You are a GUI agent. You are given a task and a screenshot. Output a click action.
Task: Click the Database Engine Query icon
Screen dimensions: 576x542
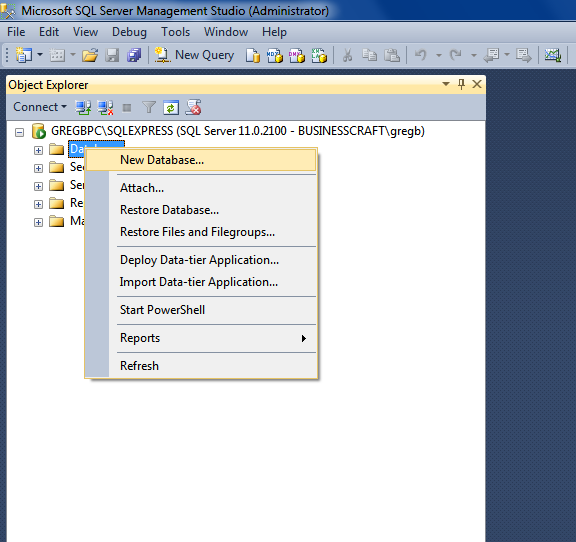(x=253, y=55)
